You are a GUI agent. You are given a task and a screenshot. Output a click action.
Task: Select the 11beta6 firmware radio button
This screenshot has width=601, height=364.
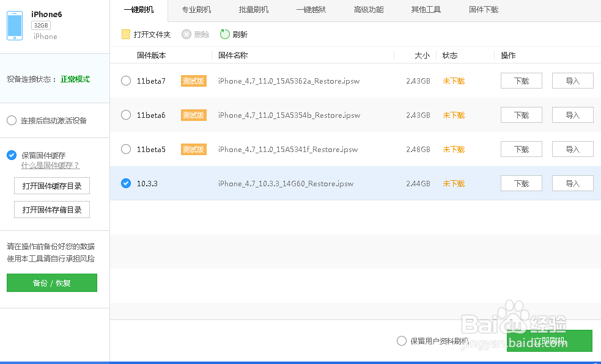point(126,115)
